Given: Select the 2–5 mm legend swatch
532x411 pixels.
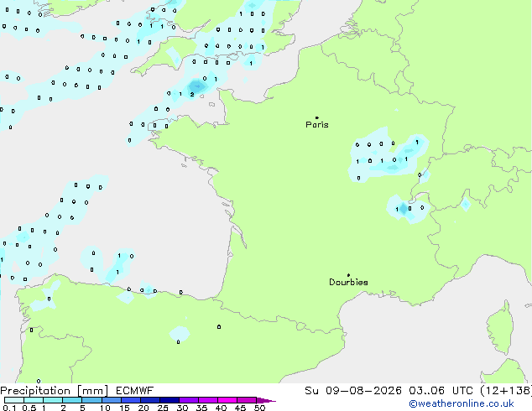Looking at the screenshot, I should click(72, 400).
